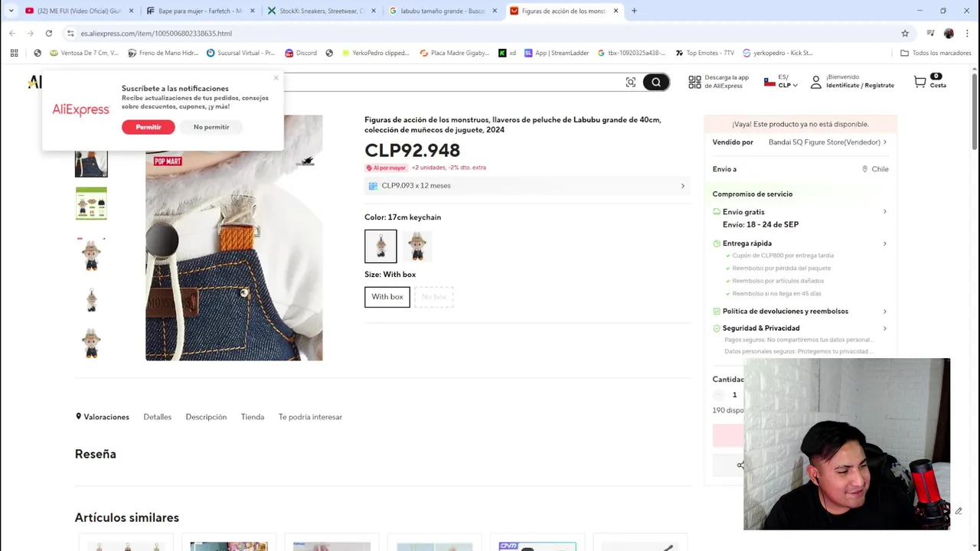Jump to the Tienda section

click(x=253, y=417)
